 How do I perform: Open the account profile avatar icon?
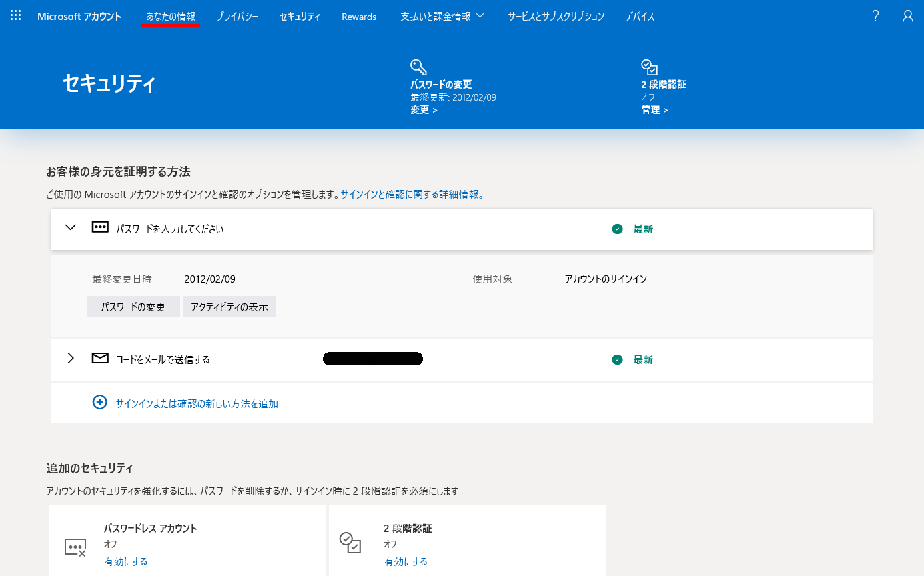coord(907,16)
